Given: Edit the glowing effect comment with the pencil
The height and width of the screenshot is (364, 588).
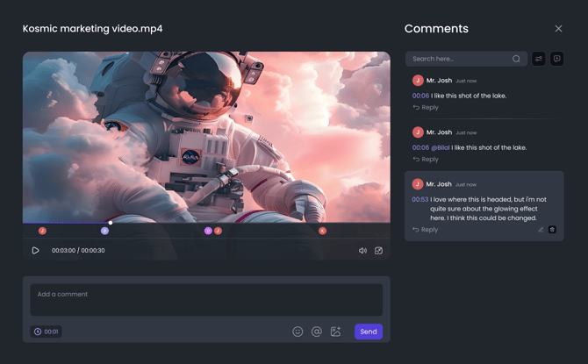Looking at the screenshot, I should coord(541,230).
